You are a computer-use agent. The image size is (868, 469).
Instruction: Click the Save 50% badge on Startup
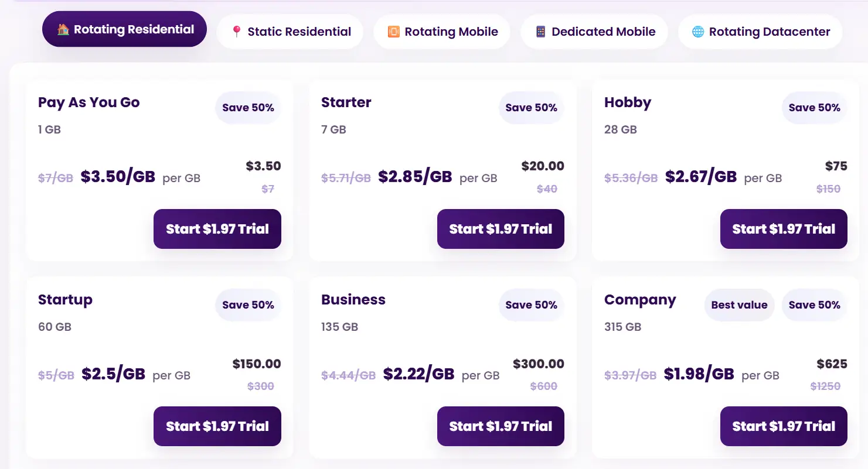248,305
